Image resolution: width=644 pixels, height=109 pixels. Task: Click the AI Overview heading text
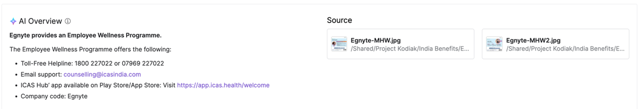(40, 21)
